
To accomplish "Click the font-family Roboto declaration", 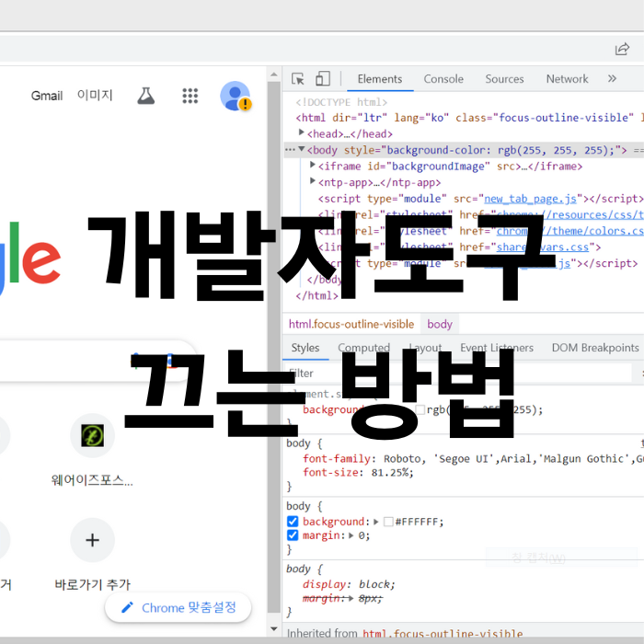I will pos(472,459).
